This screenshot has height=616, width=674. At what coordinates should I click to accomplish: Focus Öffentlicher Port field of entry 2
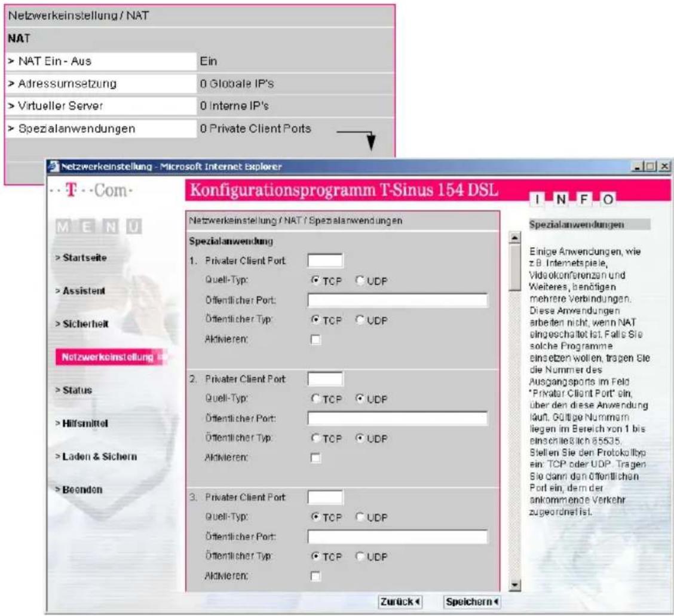point(397,418)
